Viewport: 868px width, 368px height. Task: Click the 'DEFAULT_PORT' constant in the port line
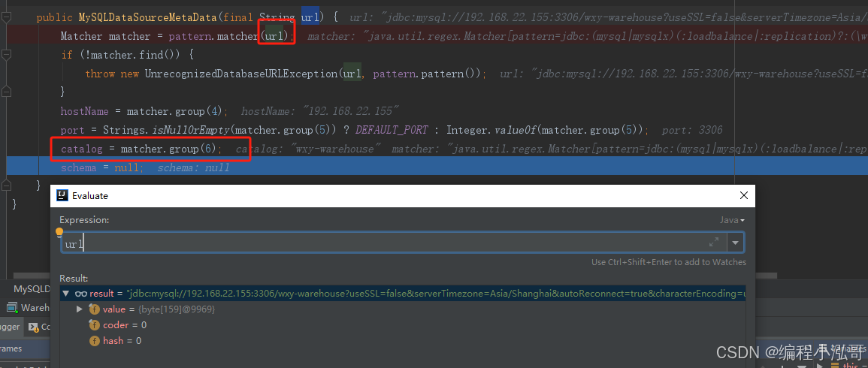[x=392, y=130]
